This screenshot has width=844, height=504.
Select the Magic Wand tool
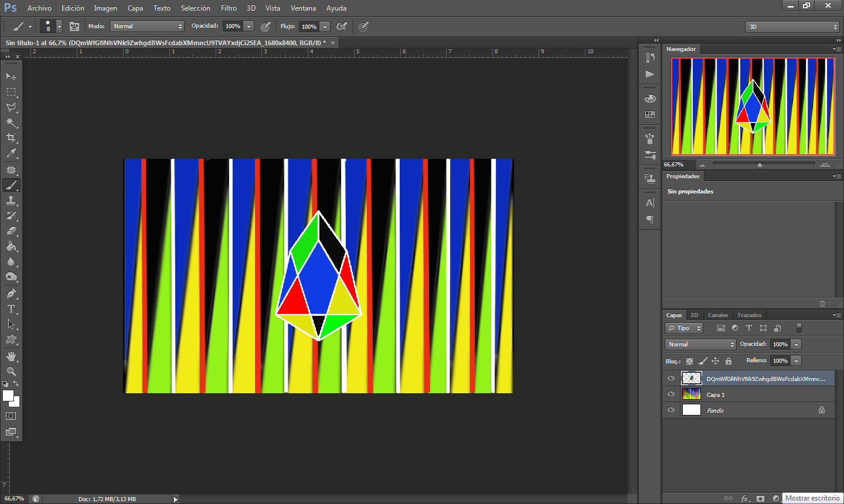(11, 122)
